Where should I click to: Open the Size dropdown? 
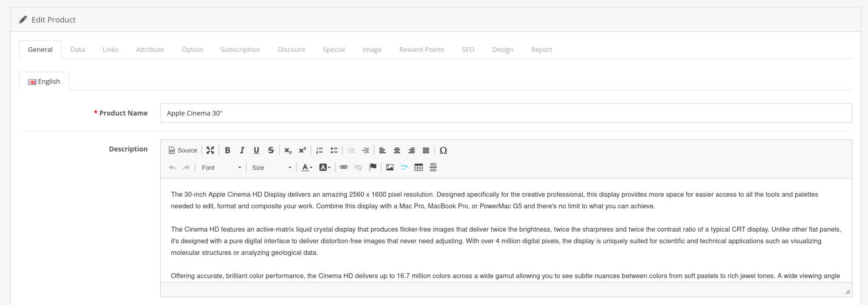coord(272,167)
